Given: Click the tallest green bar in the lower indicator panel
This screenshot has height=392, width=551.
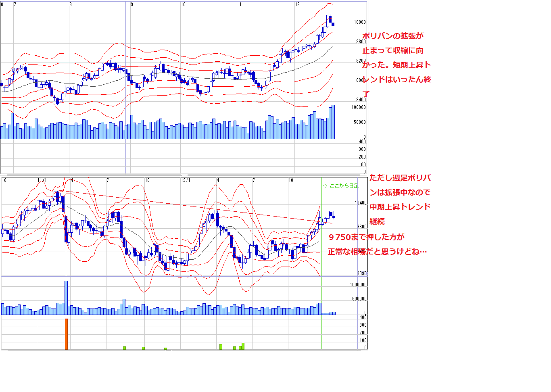Looking at the screenshot, I should click(243, 346).
